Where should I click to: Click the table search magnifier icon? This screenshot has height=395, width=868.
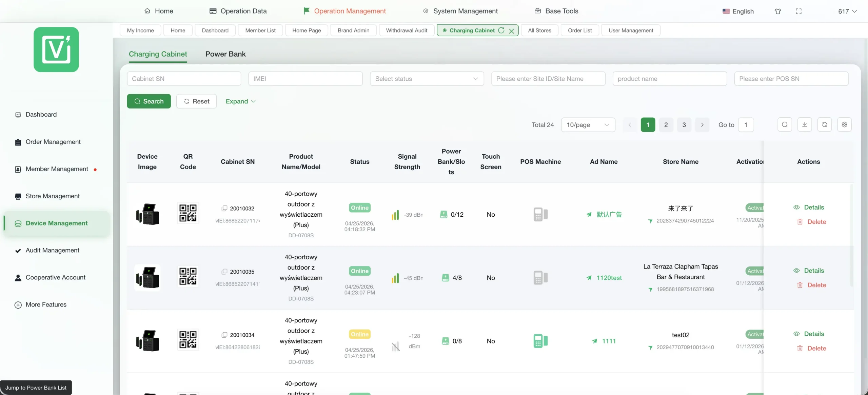(785, 124)
